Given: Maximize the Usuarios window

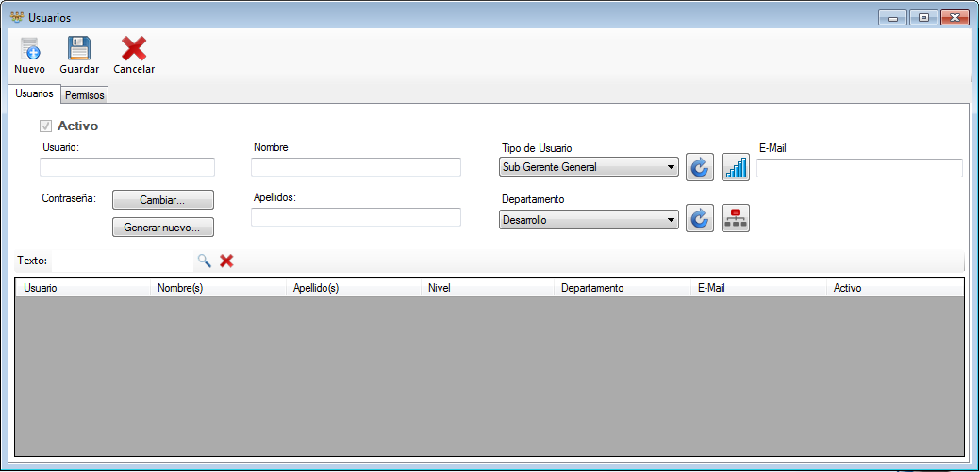Looking at the screenshot, I should click(x=923, y=18).
